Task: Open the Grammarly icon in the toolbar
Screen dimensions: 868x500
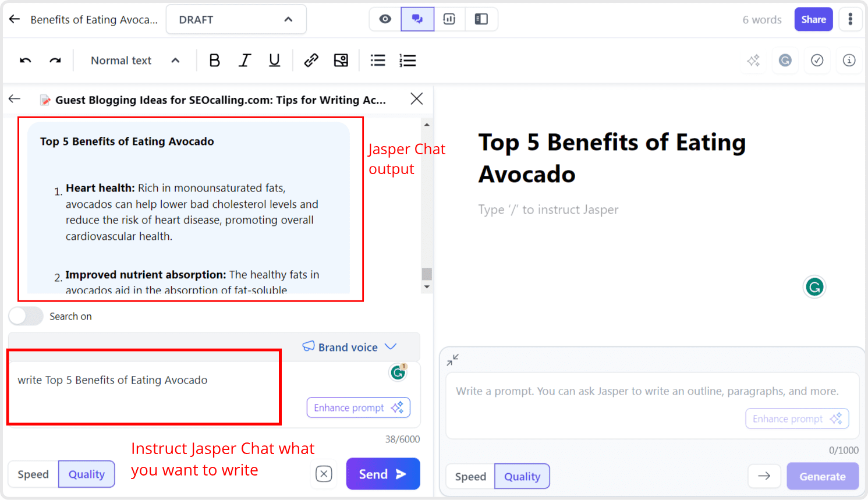Action: tap(785, 60)
